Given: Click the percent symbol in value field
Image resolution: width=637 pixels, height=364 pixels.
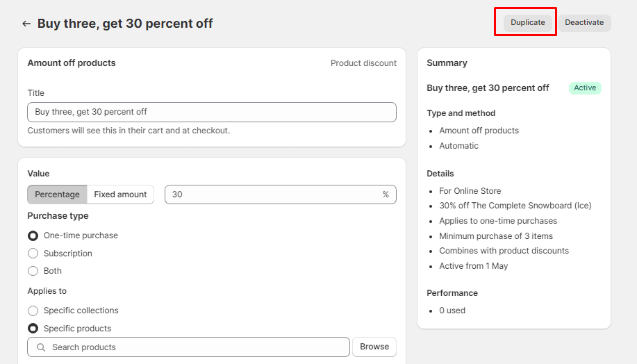Looking at the screenshot, I should [386, 195].
